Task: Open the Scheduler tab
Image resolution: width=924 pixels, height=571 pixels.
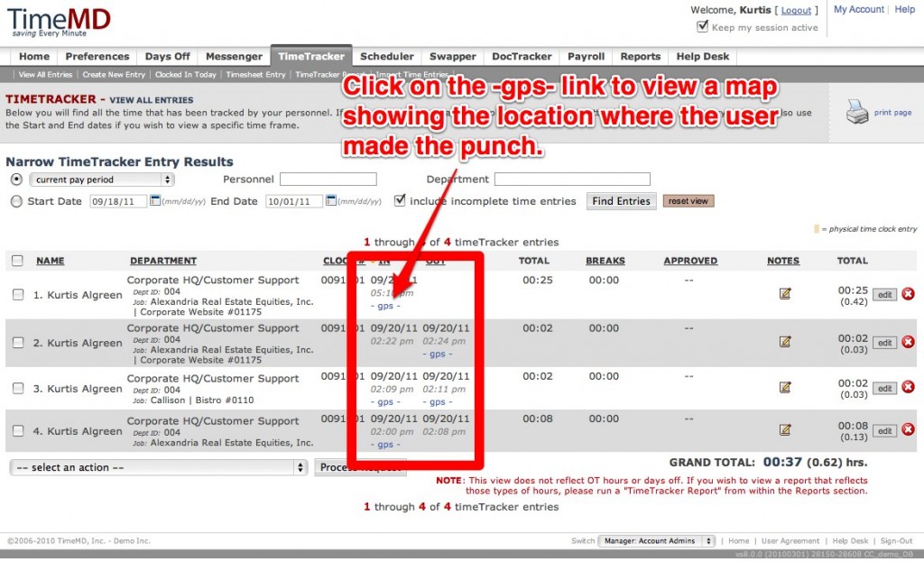Action: coord(386,57)
